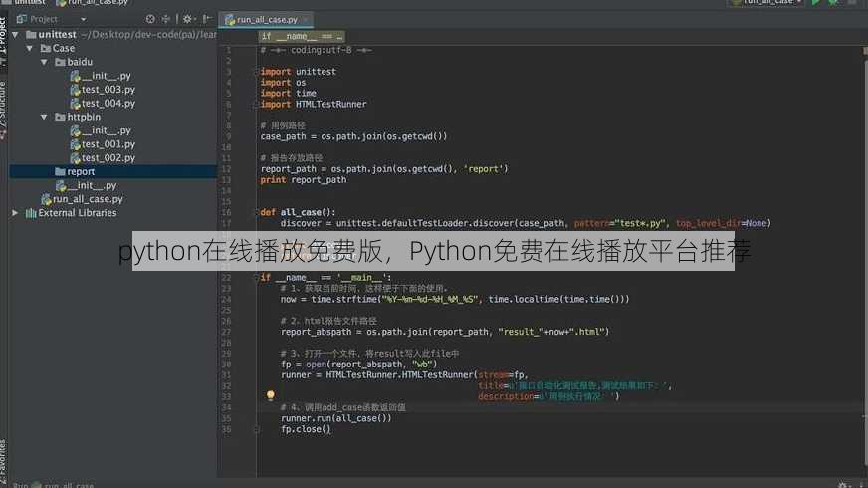
Task: Click the External Libraries bar-chart icon
Action: (x=31, y=213)
